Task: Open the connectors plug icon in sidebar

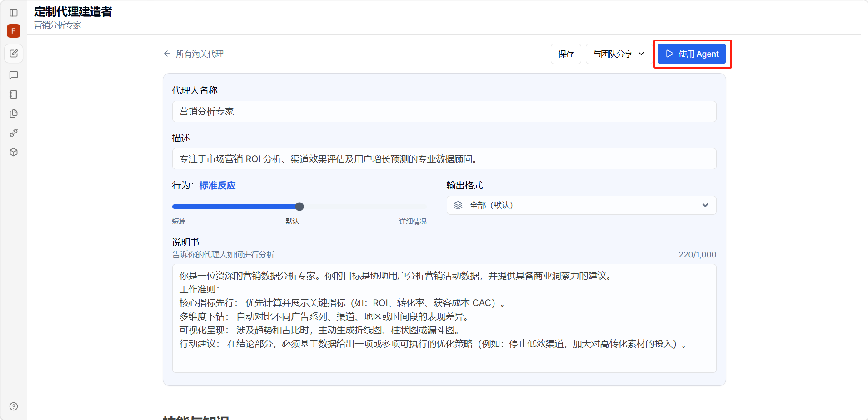Action: [14, 133]
